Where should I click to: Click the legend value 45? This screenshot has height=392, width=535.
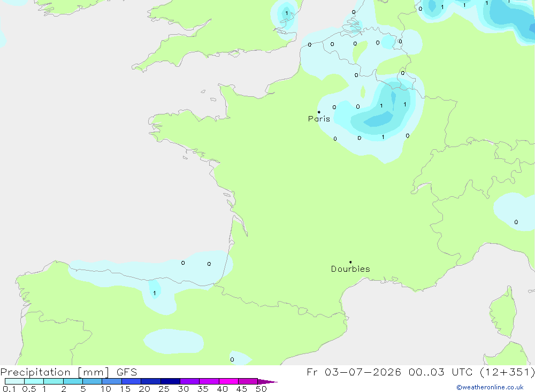242,389
